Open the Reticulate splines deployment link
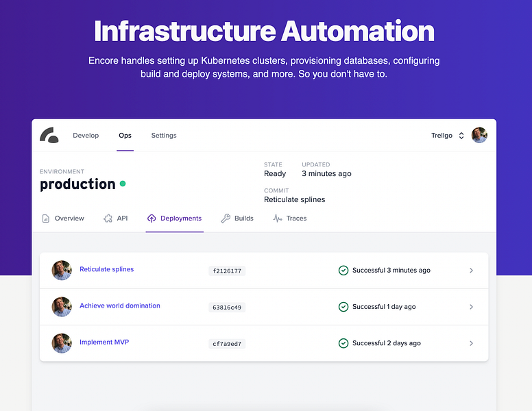 (x=106, y=269)
